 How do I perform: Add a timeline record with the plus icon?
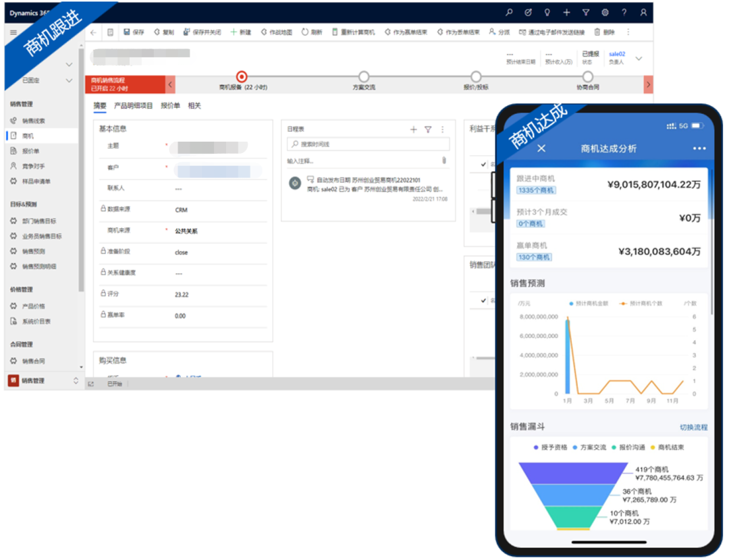(413, 129)
